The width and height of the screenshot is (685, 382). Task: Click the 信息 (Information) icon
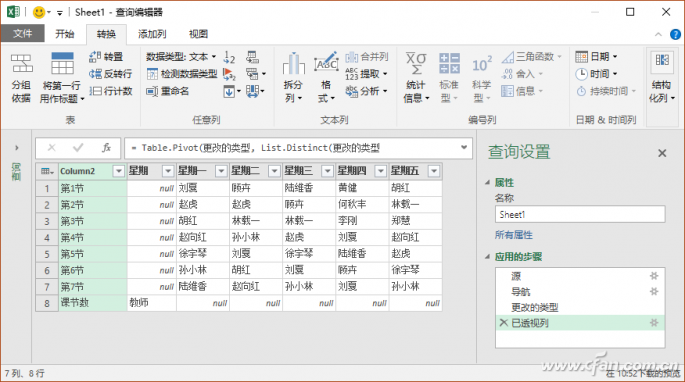click(508, 91)
